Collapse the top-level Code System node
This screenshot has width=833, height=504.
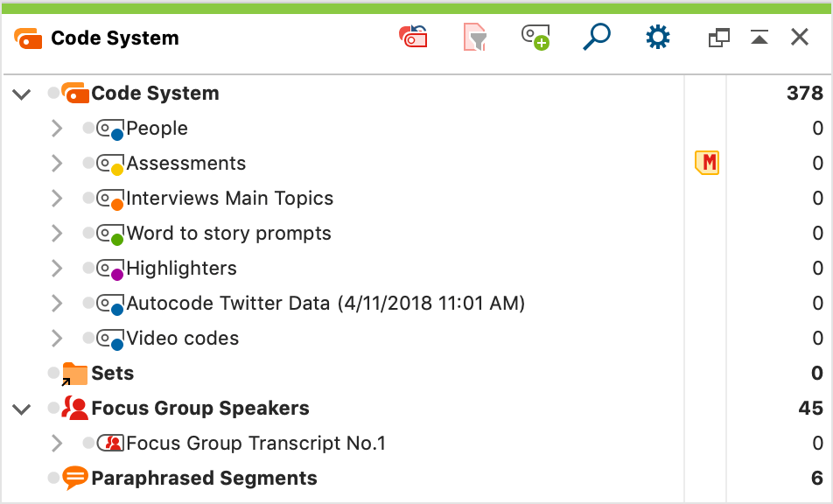(x=22, y=94)
